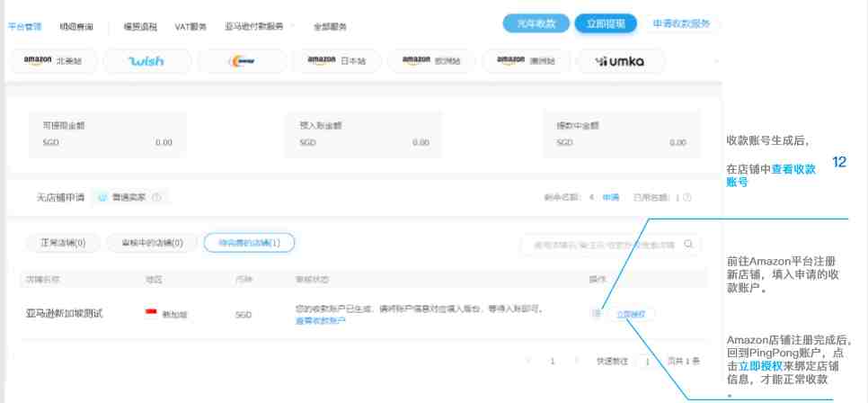Switch to the 待完善的店铺(1) tab
Viewport: 868px width, 403px height.
[249, 243]
